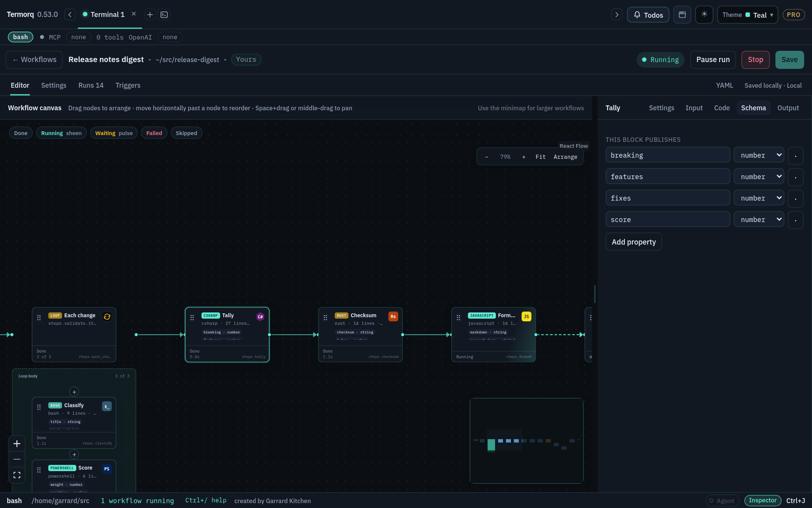This screenshot has height=508, width=812.
Task: Insert step above Classify with plus icon
Action: (x=74, y=392)
